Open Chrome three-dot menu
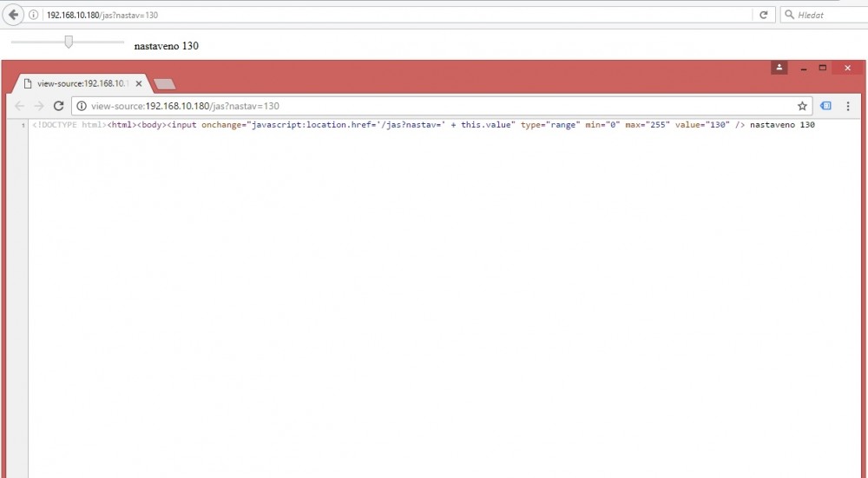Screen dimensions: 868x478 848,106
